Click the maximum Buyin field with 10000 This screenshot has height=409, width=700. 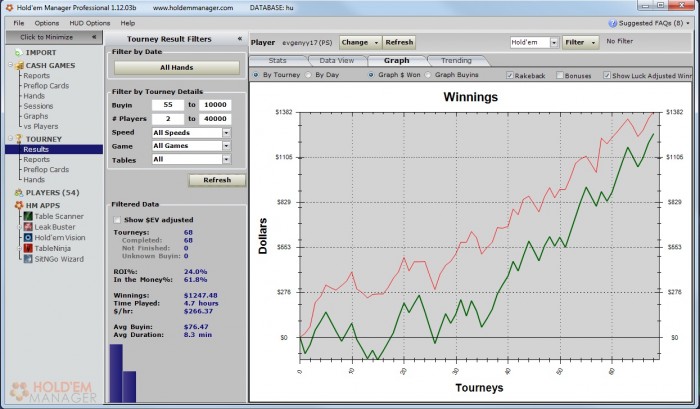tap(215, 105)
